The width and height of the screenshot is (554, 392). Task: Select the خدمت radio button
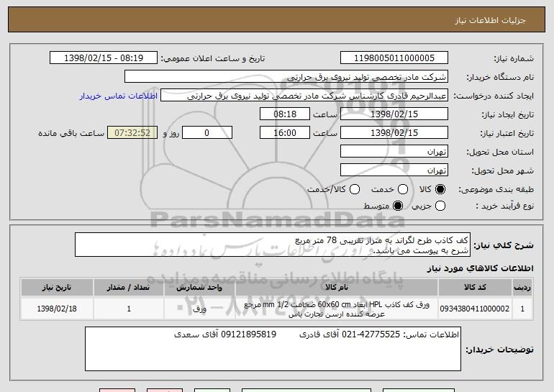(x=403, y=189)
